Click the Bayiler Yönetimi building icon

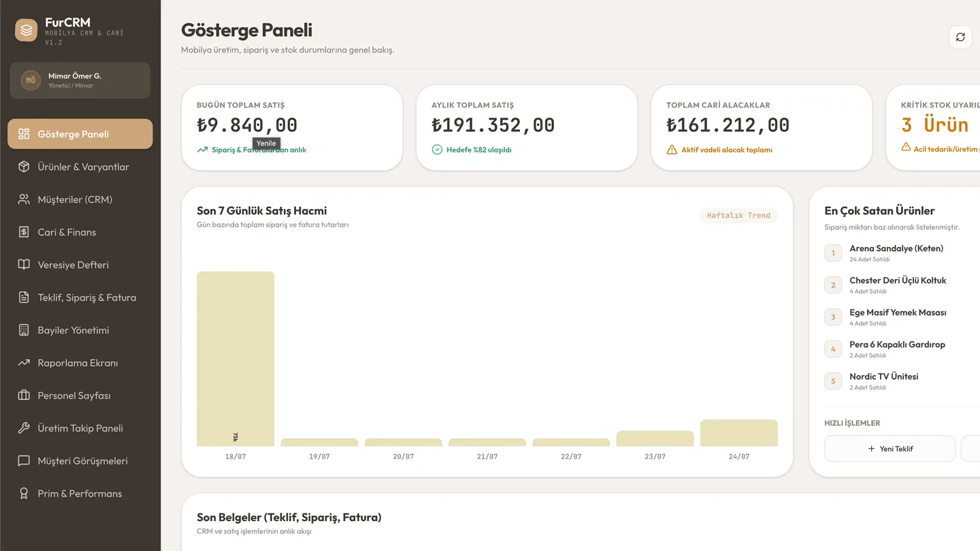(24, 330)
